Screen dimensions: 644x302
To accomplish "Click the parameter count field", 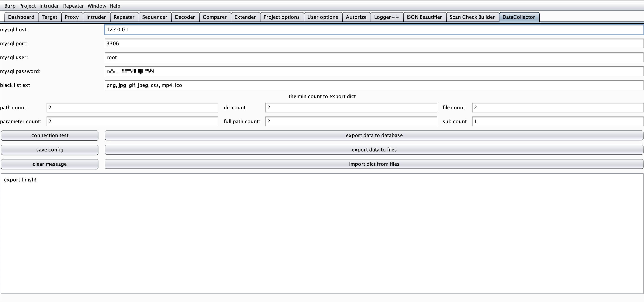I will coord(132,122).
